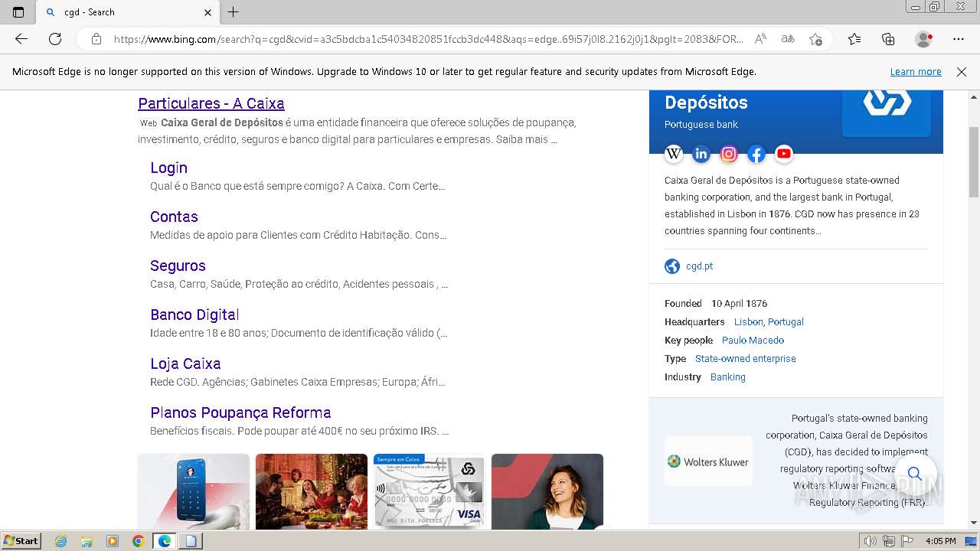Image resolution: width=980 pixels, height=551 pixels.
Task: Go back to the previous page
Action: pyautogui.click(x=21, y=39)
